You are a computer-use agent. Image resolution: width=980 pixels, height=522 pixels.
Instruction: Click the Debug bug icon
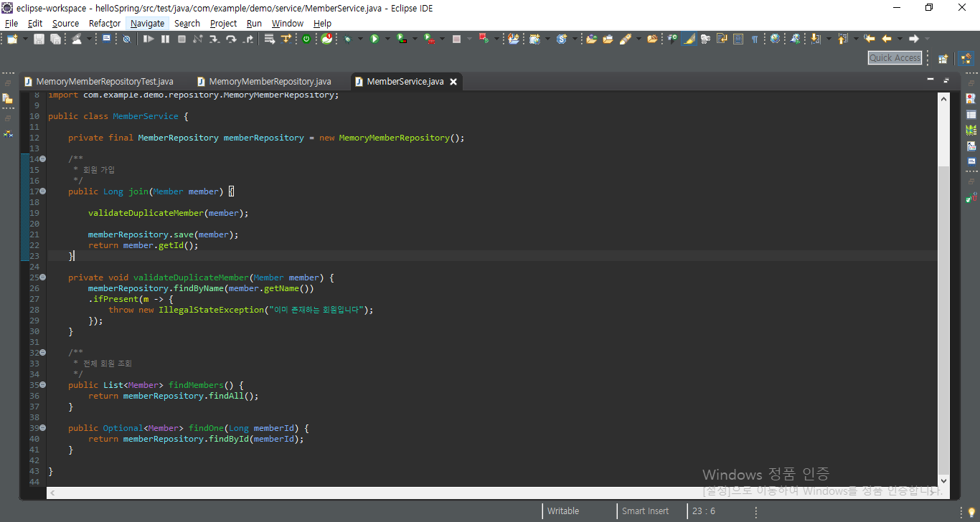coord(347,39)
